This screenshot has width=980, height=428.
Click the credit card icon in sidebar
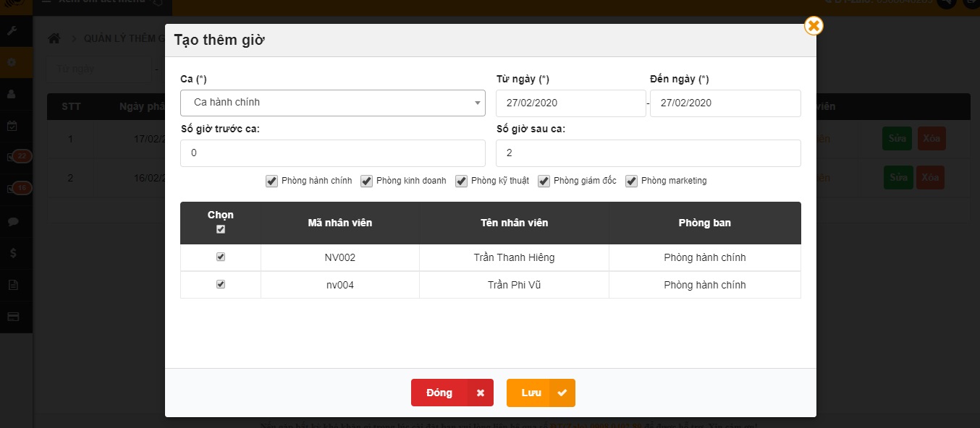pos(12,317)
